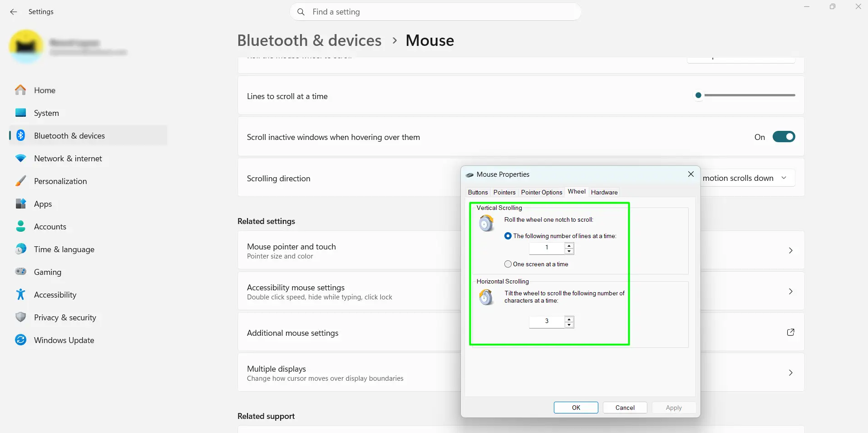This screenshot has height=433, width=868.
Task: Click Cancel in Mouse Properties
Action: tap(625, 408)
